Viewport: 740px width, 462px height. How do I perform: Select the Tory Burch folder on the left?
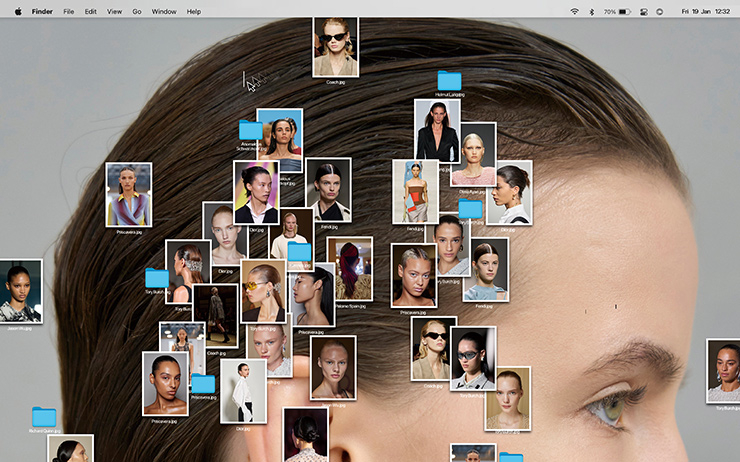click(157, 278)
